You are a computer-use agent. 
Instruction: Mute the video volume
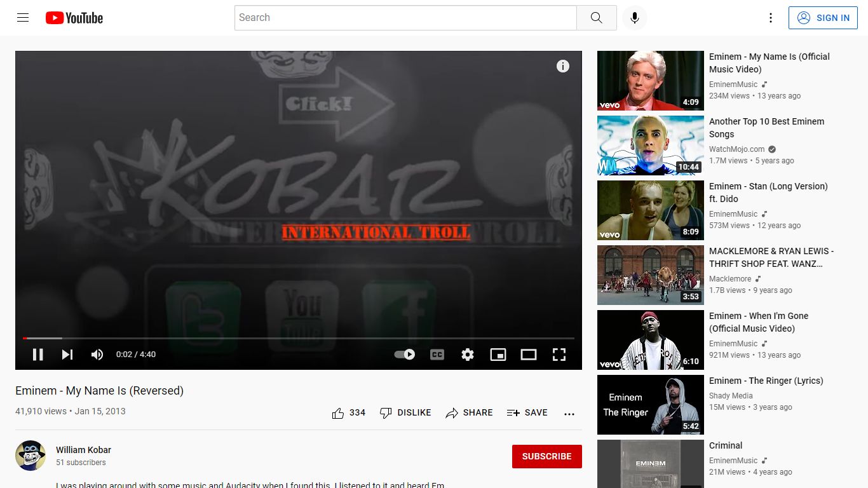(x=97, y=355)
